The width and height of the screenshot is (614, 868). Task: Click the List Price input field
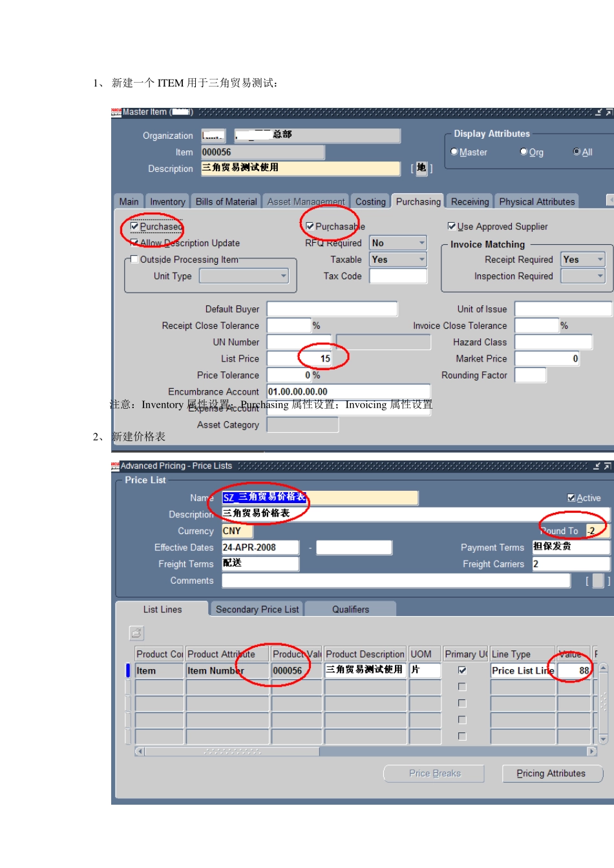coord(299,358)
